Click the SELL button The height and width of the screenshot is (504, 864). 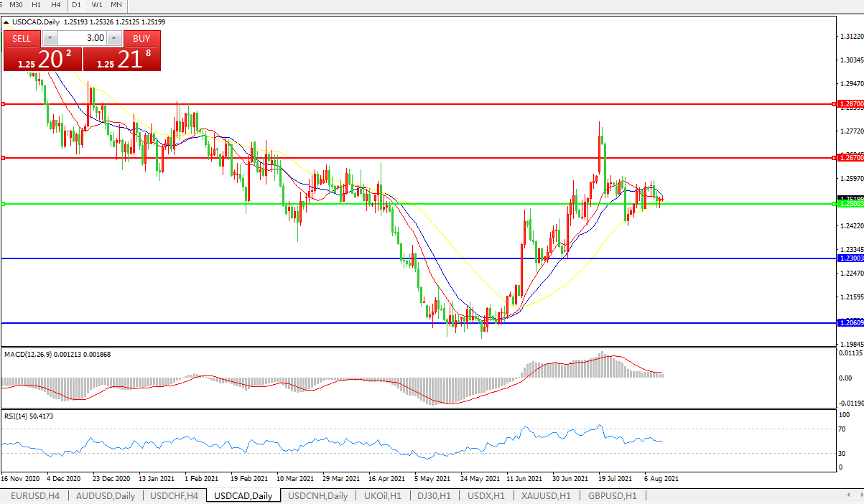(x=22, y=38)
